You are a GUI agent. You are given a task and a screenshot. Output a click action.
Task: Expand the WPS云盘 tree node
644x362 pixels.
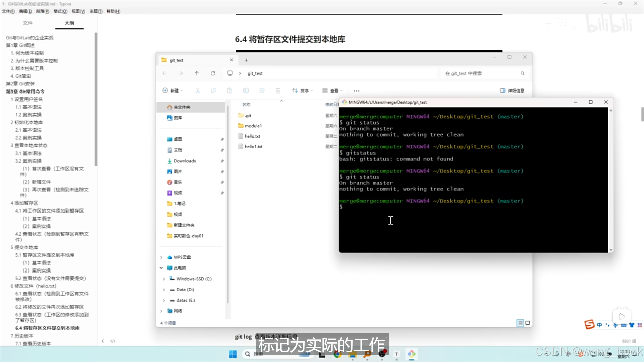coord(161,257)
